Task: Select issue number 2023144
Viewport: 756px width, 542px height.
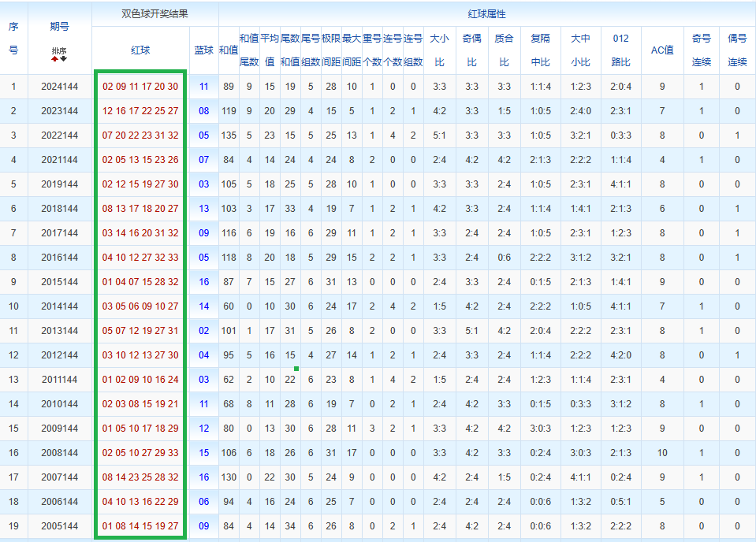Action: tap(59, 111)
